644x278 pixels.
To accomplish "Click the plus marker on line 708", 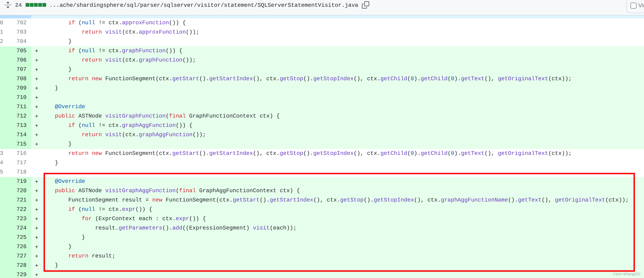I will (x=37, y=79).
